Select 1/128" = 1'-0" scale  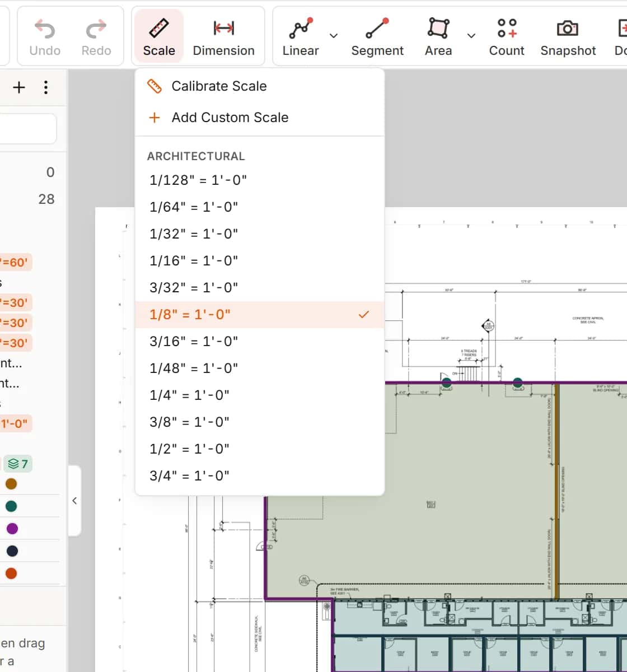pyautogui.click(x=260, y=180)
